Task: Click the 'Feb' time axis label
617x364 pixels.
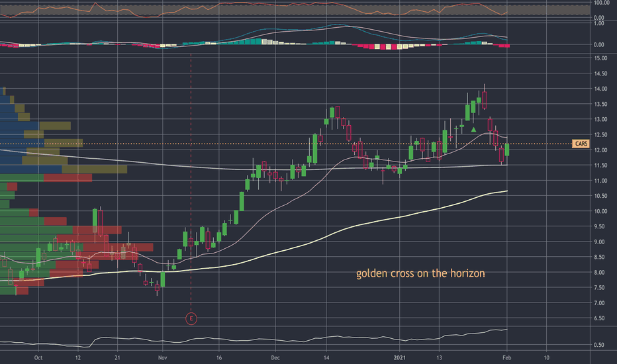Action: 507,357
